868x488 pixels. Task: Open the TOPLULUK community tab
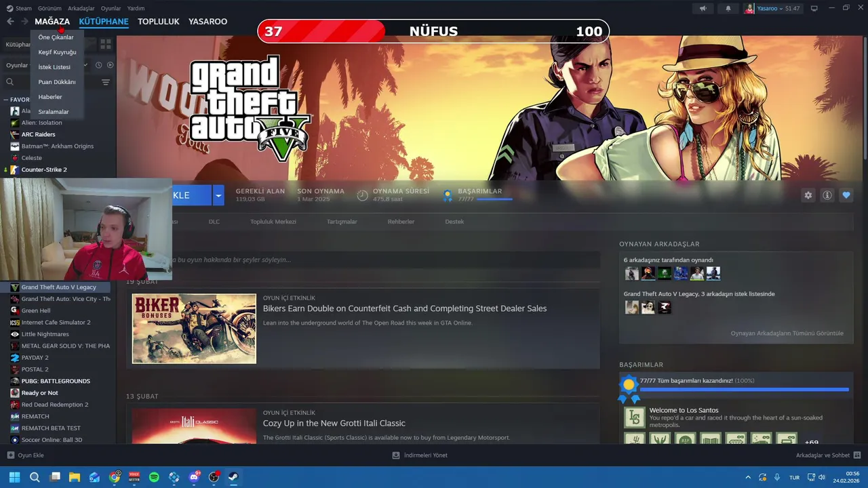(x=158, y=22)
